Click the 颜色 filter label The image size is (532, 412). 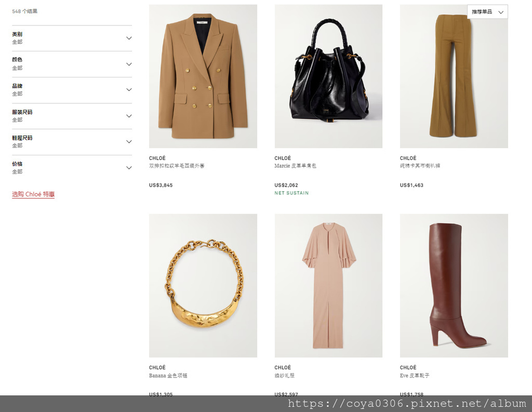17,60
